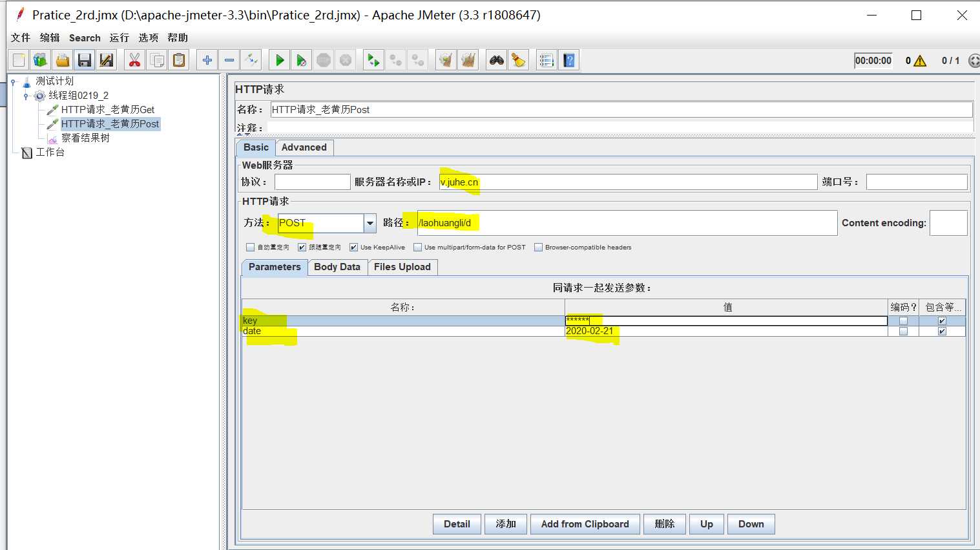Click the Remote shutdown all icon
Image resolution: width=980 pixels, height=550 pixels.
tap(417, 60)
